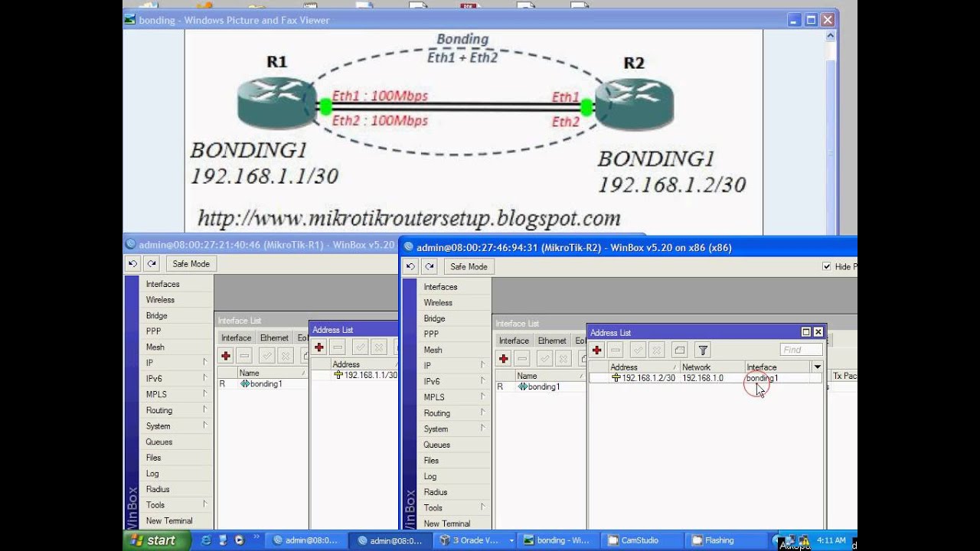This screenshot has height=551, width=980.
Task: Open Interfaces in the MikroTik-R1 menu
Action: (x=162, y=284)
